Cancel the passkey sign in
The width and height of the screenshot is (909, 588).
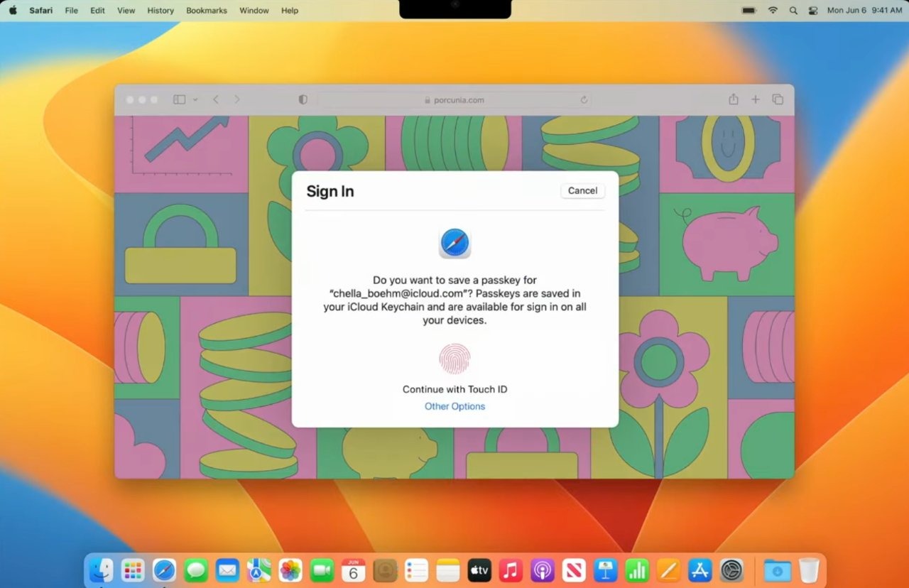coord(582,190)
